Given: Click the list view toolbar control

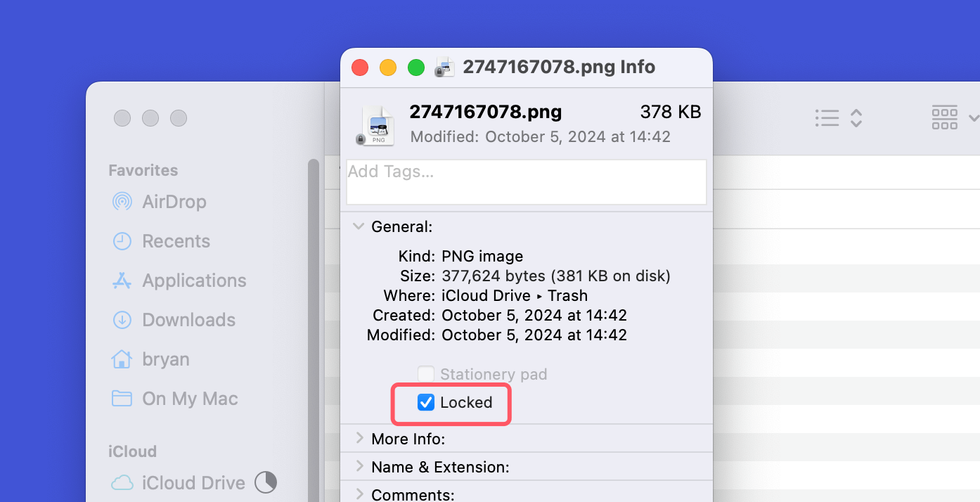Looking at the screenshot, I should [x=827, y=118].
